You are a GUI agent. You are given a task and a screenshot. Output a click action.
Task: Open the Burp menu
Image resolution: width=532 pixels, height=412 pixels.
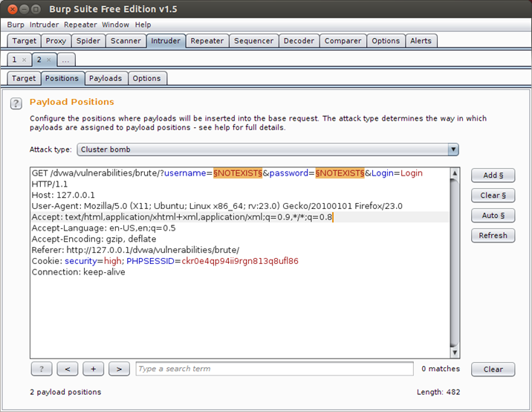[16, 25]
